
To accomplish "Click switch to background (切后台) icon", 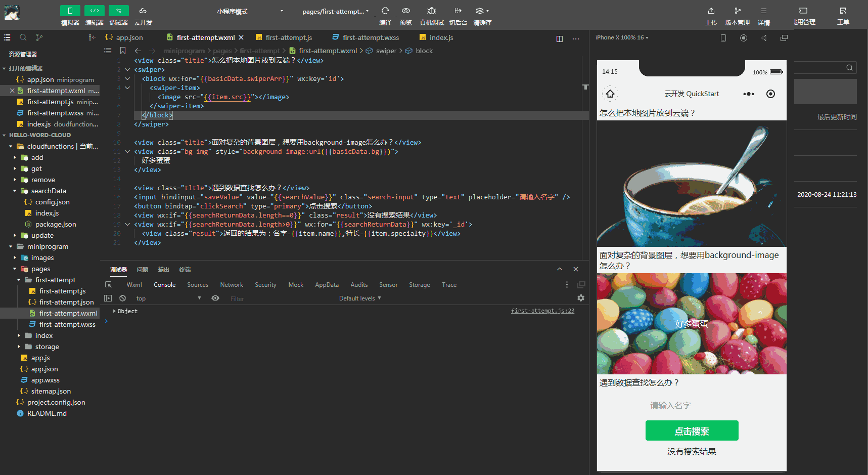I will click(x=458, y=11).
